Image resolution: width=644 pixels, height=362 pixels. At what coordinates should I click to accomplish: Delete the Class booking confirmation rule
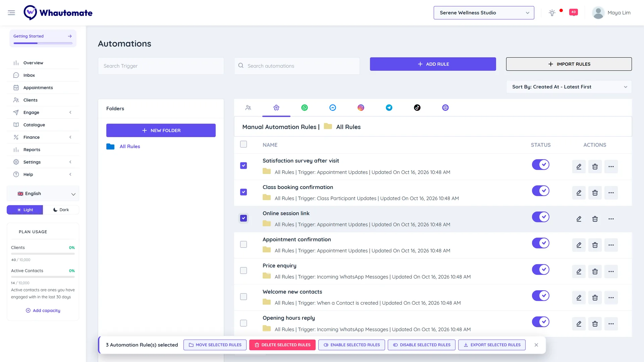[x=595, y=193]
